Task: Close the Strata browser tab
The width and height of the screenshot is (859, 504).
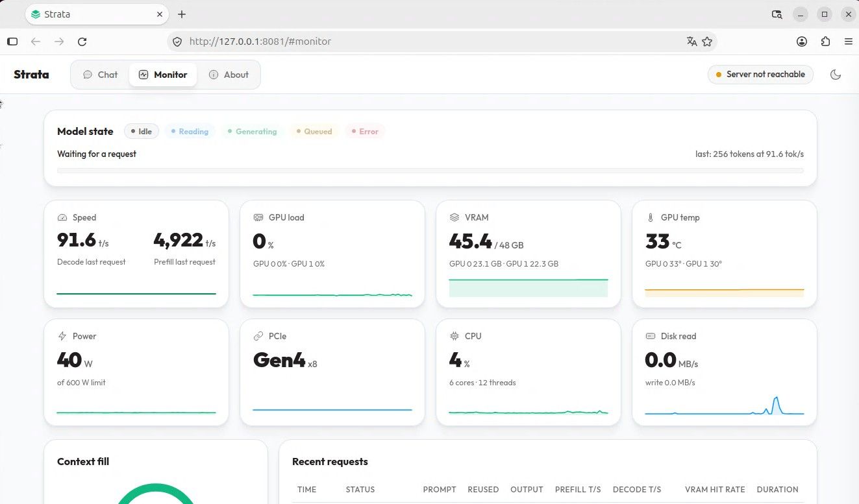Action: (x=160, y=14)
